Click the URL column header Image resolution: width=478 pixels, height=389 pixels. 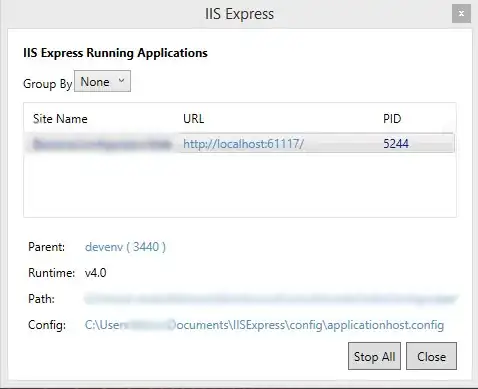coord(193,119)
